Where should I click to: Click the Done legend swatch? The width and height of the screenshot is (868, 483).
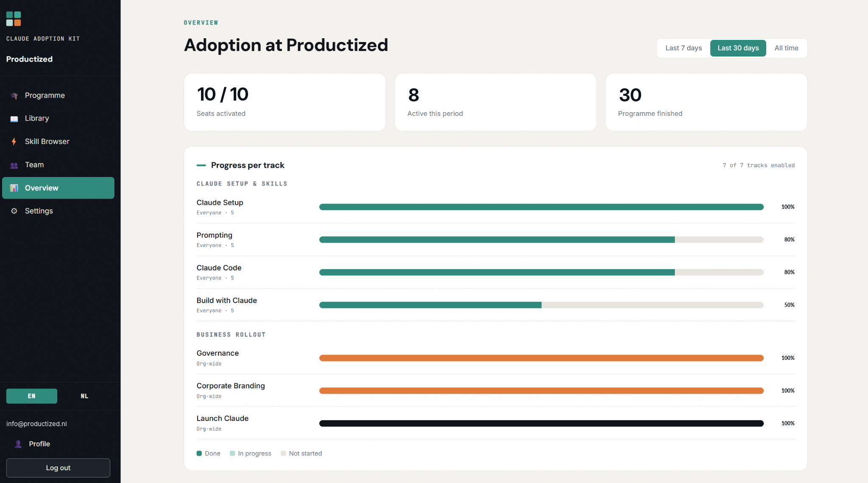coord(199,453)
